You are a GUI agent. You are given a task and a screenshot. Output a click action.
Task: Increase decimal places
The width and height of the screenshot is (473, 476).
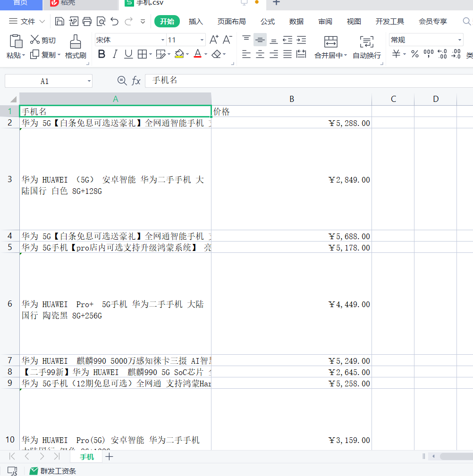pyautogui.click(x=442, y=54)
